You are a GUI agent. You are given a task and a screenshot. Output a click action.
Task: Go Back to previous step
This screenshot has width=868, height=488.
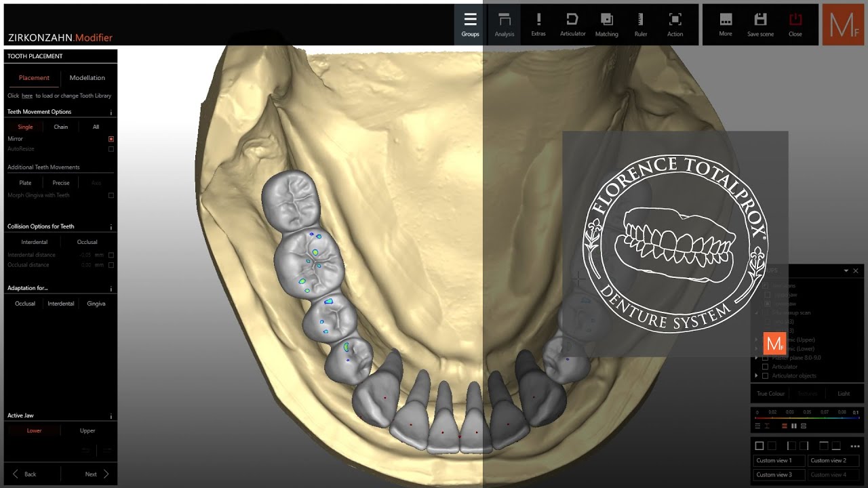tap(24, 474)
